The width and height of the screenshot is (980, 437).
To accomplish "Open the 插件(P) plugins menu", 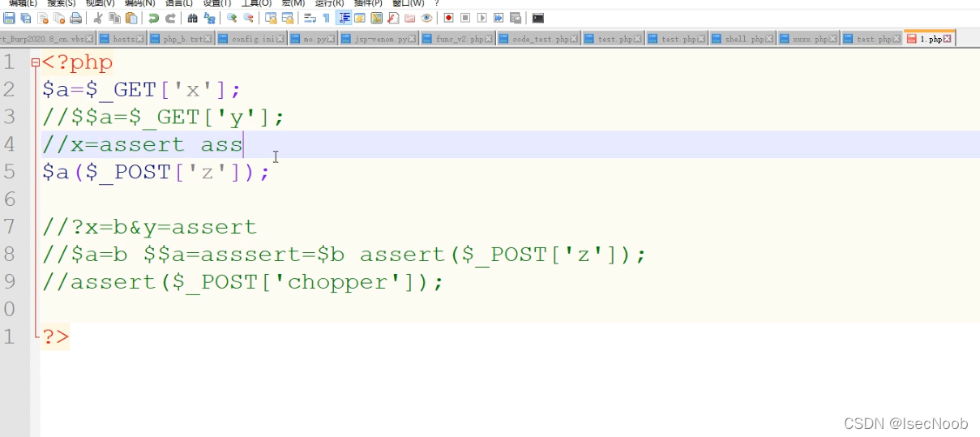I will (367, 3).
